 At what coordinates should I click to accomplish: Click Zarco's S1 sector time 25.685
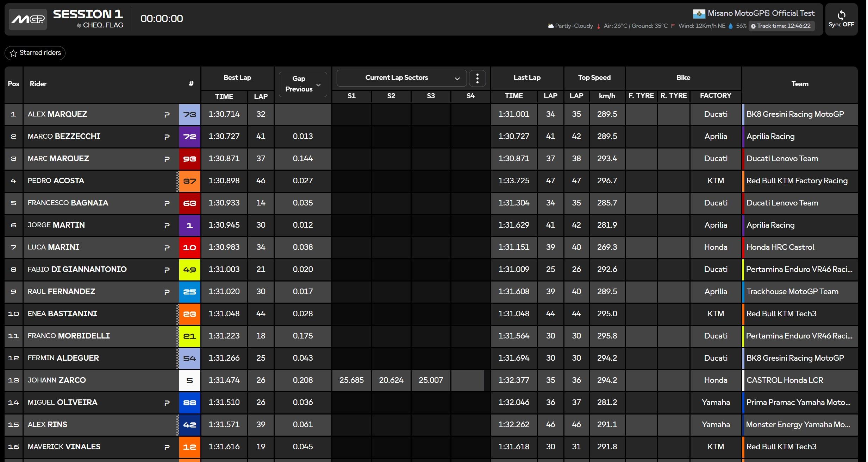pyautogui.click(x=351, y=380)
